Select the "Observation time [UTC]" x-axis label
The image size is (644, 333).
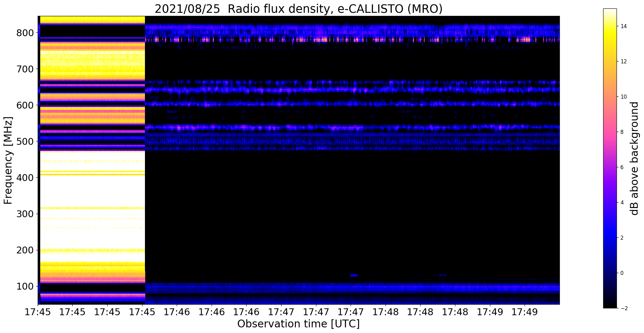point(298,324)
